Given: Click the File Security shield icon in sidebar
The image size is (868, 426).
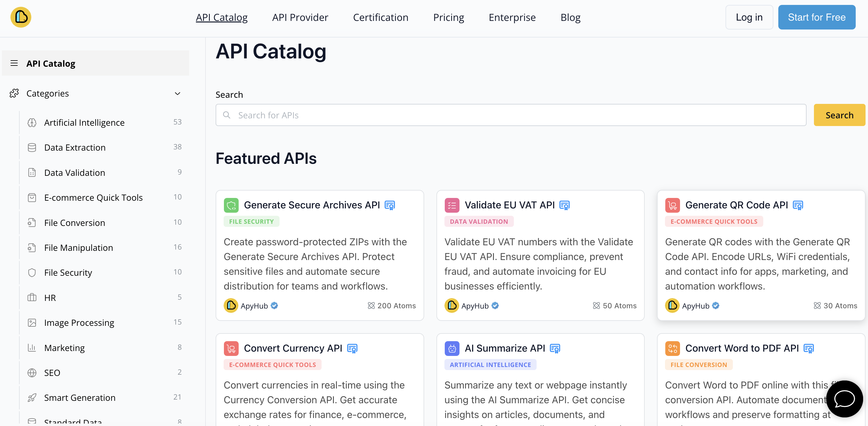Looking at the screenshot, I should 32,273.
